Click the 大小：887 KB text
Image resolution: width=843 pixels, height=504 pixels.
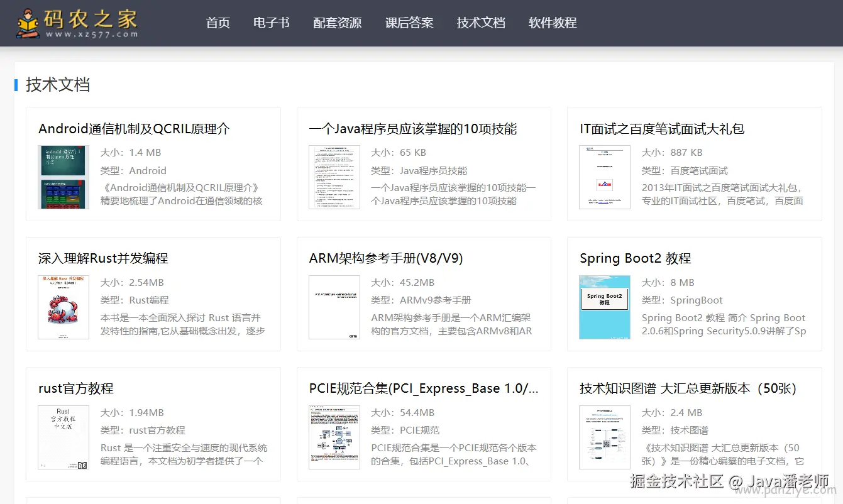tap(672, 152)
